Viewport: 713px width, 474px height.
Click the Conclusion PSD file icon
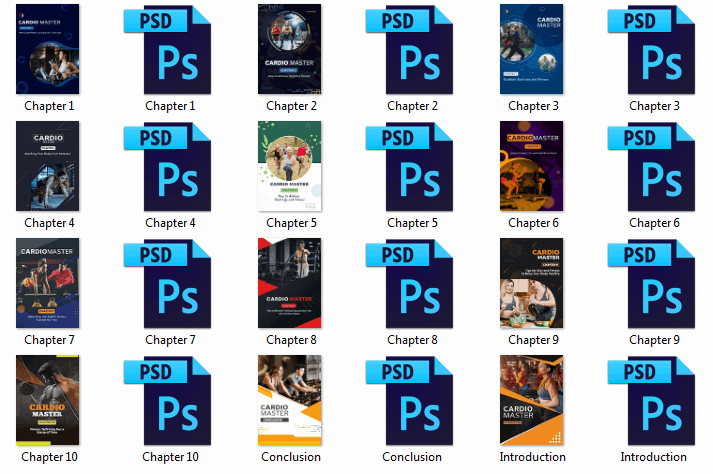coord(410,401)
